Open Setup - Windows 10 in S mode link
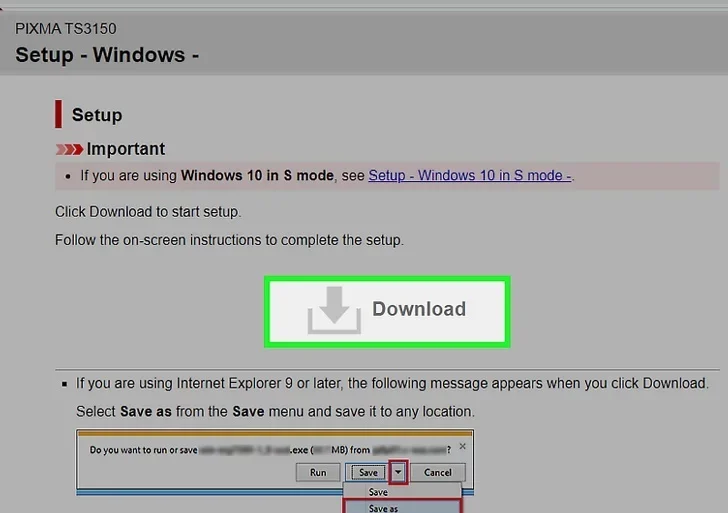Screen dimensions: 728x513 point(470,175)
